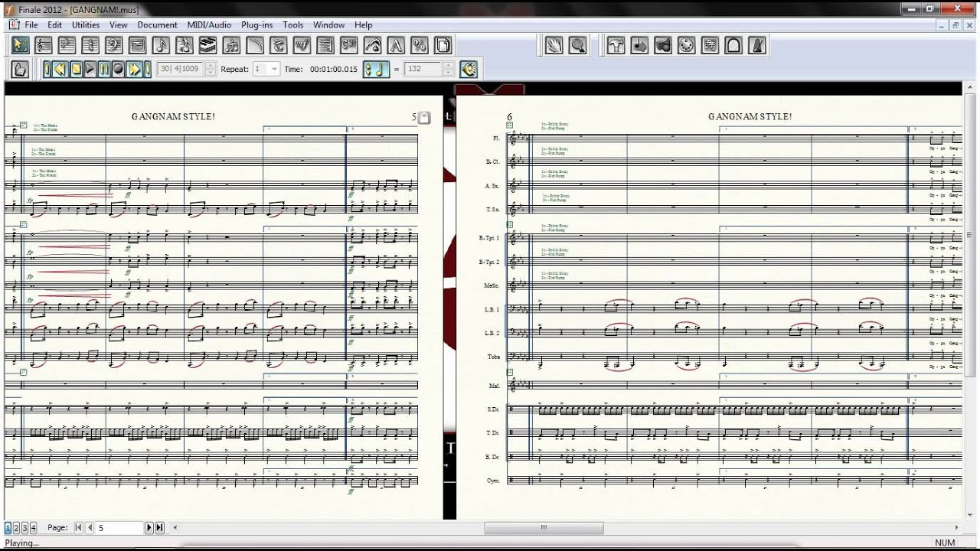Select the Staff tool
Image resolution: width=980 pixels, height=551 pixels.
(x=44, y=45)
